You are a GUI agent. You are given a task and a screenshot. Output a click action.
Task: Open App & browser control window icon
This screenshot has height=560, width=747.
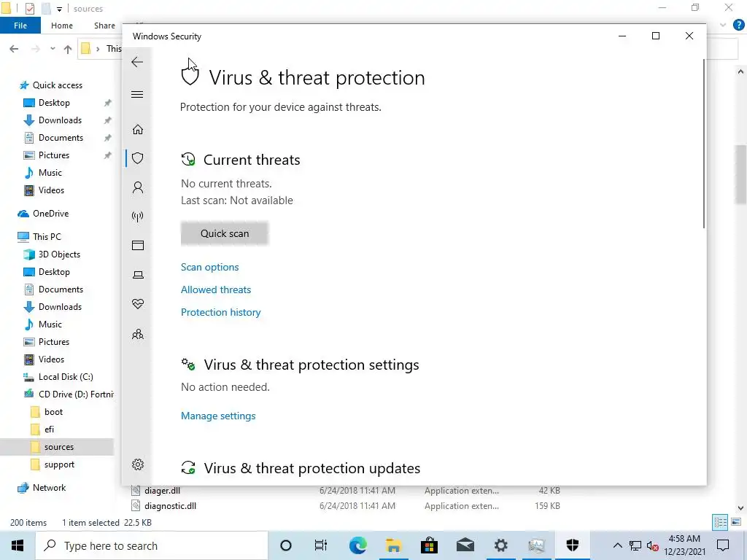(x=138, y=245)
